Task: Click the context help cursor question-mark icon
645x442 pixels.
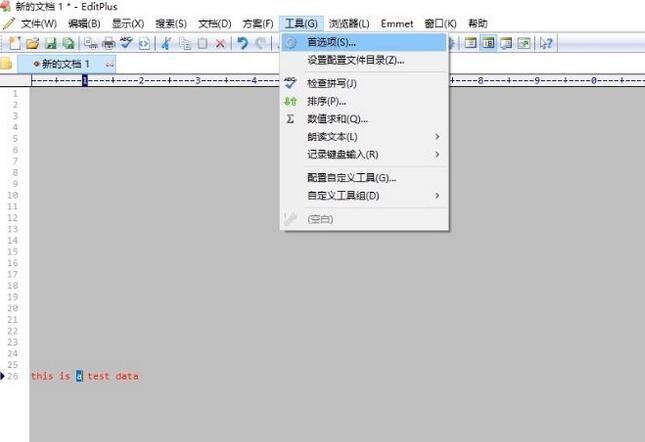Action: pos(546,43)
